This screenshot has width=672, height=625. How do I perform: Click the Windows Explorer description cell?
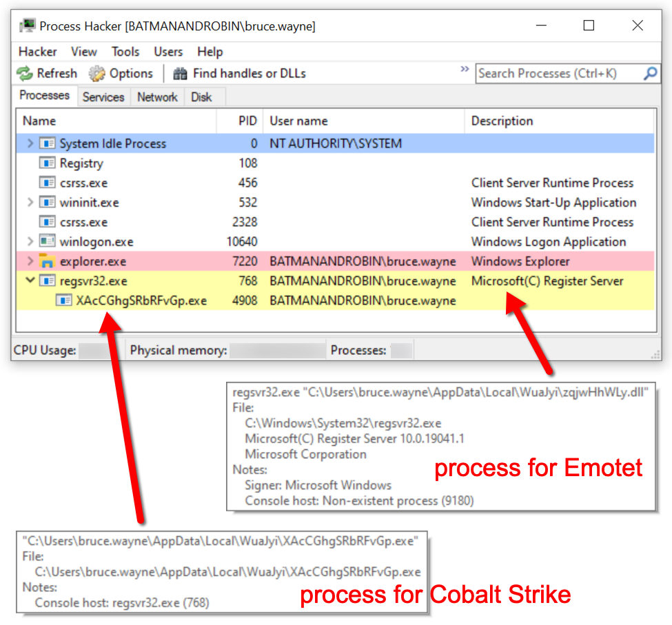tap(520, 261)
